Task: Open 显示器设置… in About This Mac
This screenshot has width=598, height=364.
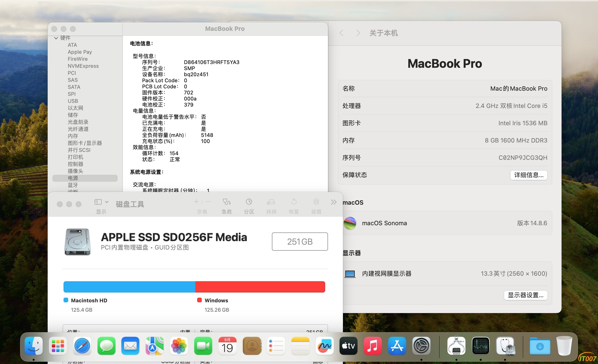Action: click(525, 295)
